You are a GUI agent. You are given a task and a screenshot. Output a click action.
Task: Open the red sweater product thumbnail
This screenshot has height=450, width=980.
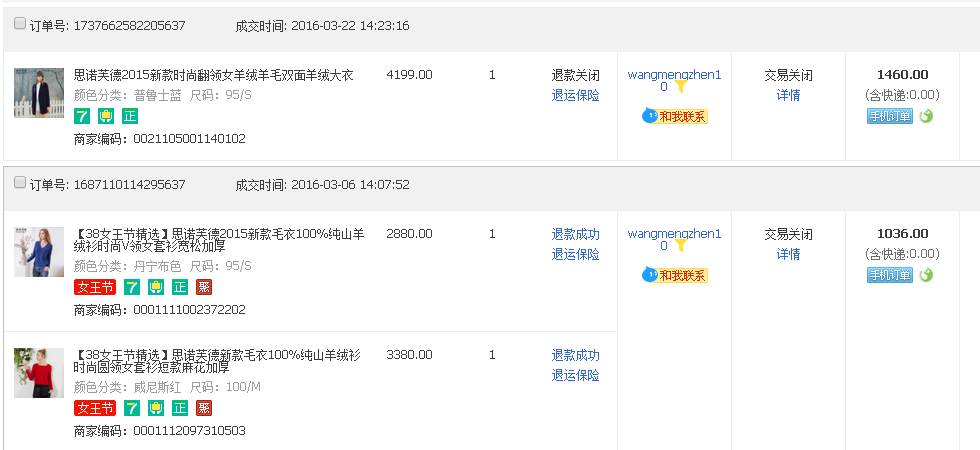[x=39, y=373]
